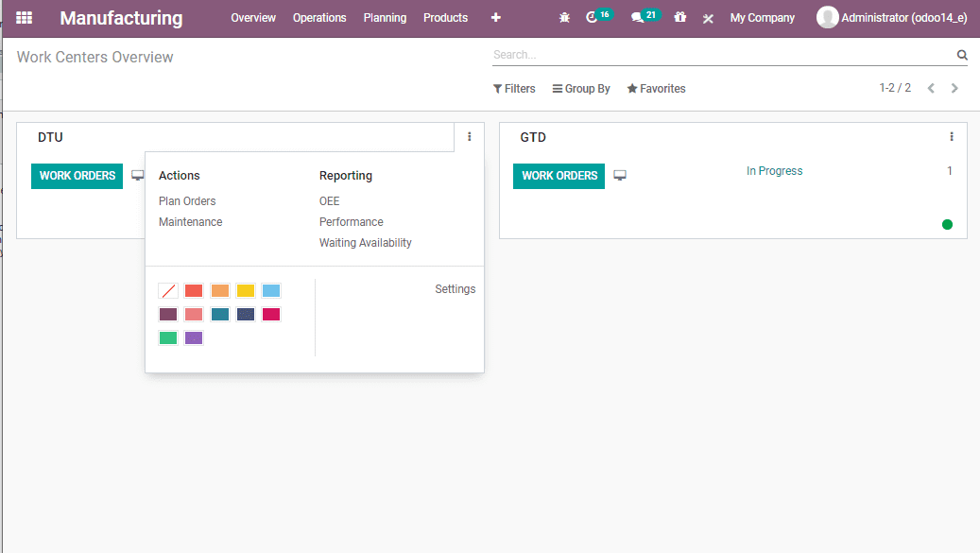The height and width of the screenshot is (553, 980).
Task: Click the bug/debug icon in the top bar
Action: [564, 18]
